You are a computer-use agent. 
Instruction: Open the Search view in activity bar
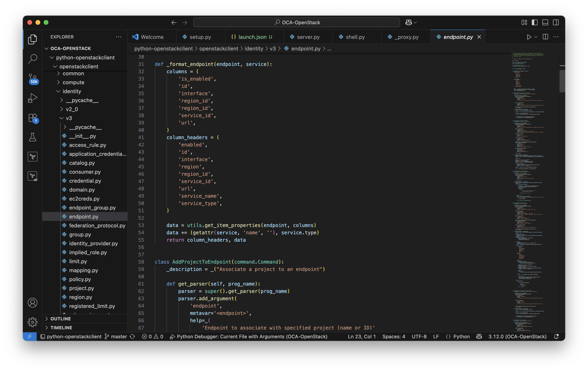[33, 59]
